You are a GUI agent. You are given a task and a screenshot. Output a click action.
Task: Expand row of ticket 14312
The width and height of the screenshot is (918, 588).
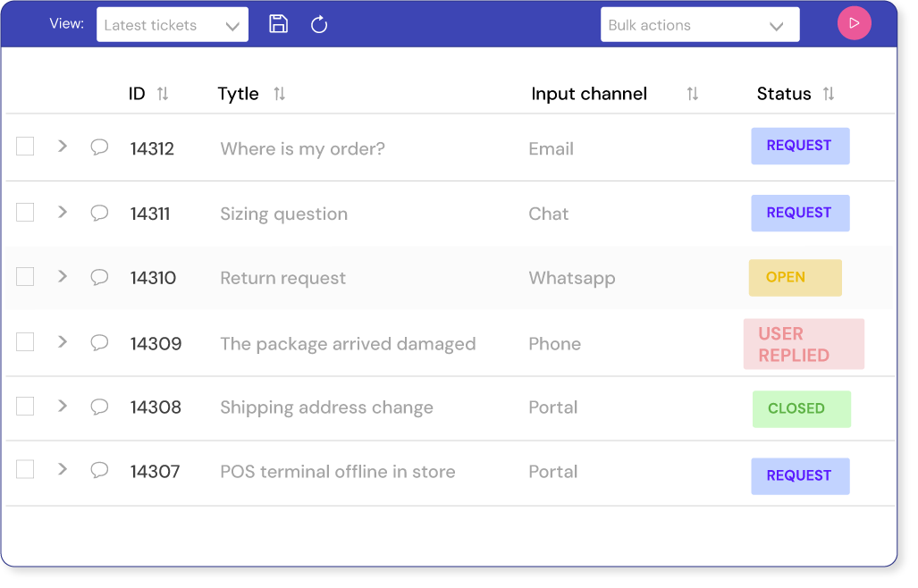[63, 147]
